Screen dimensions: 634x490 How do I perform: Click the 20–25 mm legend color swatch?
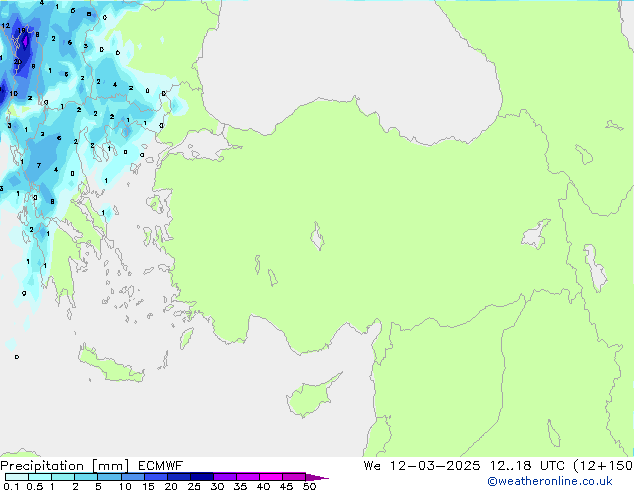(179, 477)
